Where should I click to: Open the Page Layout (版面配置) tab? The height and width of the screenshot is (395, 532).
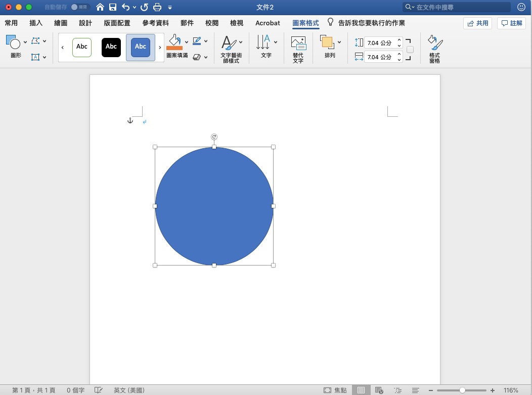pyautogui.click(x=117, y=23)
